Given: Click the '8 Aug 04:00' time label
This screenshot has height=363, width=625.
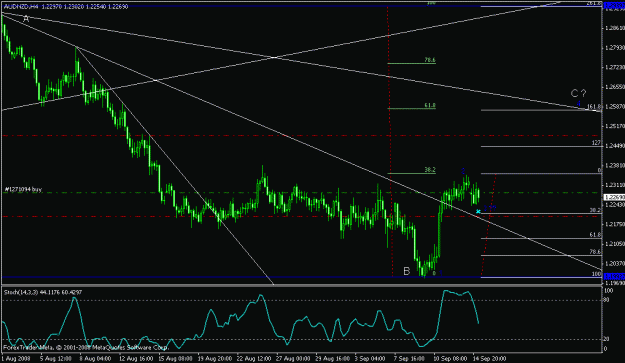Looking at the screenshot, I should click(x=95, y=359).
